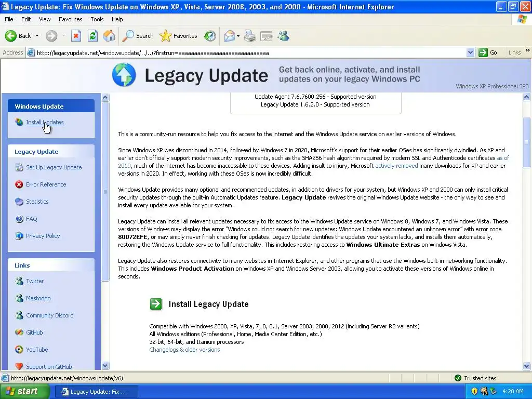532x399 pixels.
Task: Open the Favorites pane from the toolbar
Action: pos(179,36)
